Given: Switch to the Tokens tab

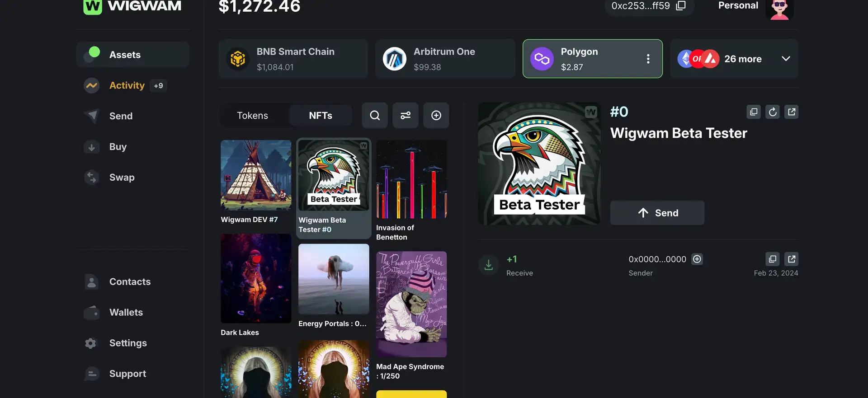Looking at the screenshot, I should click(252, 116).
